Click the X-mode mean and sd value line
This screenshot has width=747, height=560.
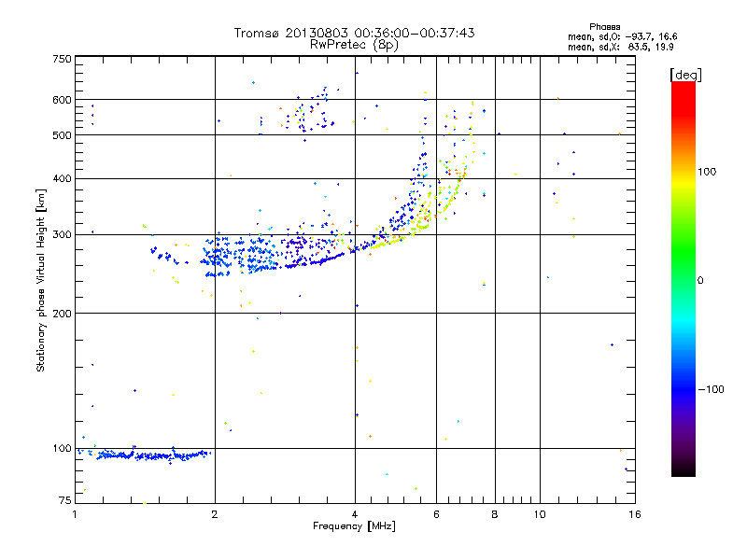pyautogui.click(x=620, y=47)
